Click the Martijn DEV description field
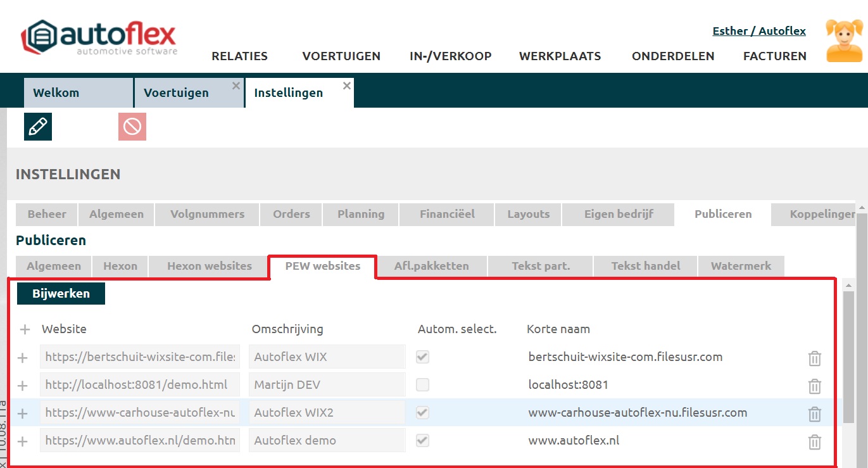Screen dimensions: 868x468 tap(327, 385)
